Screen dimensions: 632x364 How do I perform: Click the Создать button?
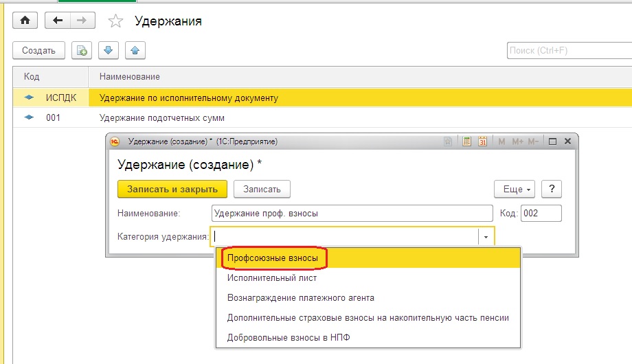(x=38, y=50)
